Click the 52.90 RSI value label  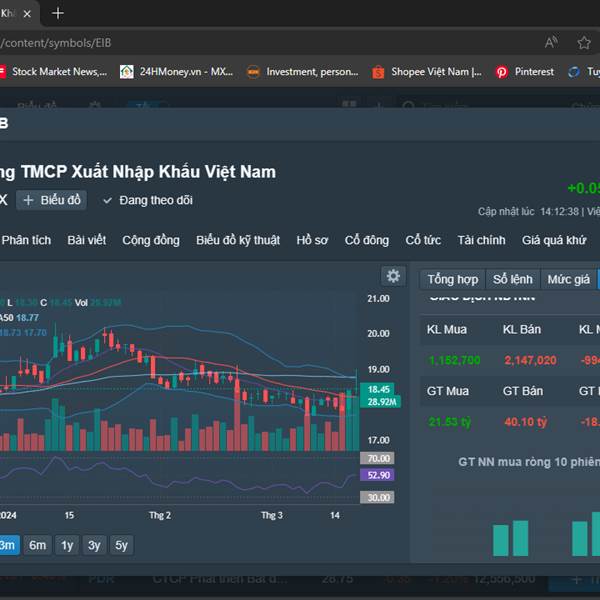tap(377, 475)
